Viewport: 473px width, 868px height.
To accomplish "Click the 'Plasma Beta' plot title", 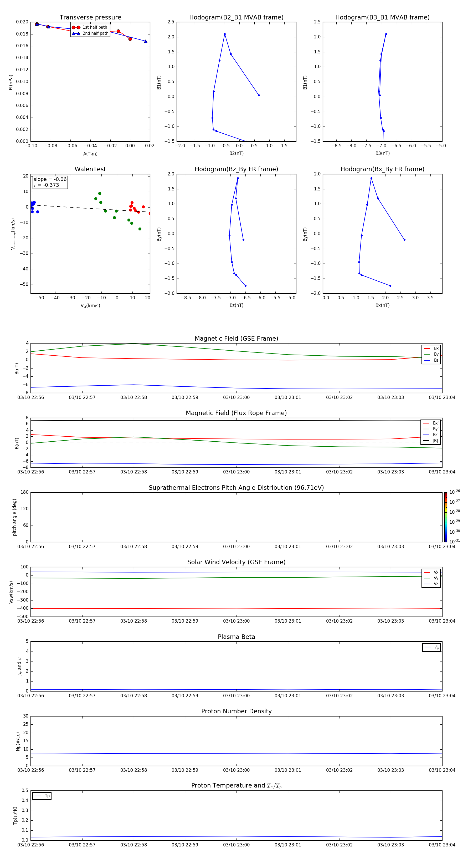I will point(236,637).
